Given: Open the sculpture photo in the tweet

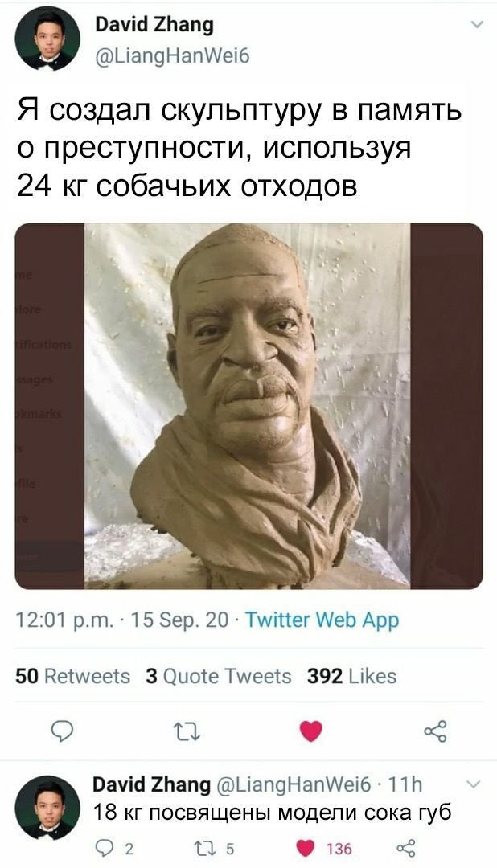Looking at the screenshot, I should [x=249, y=406].
